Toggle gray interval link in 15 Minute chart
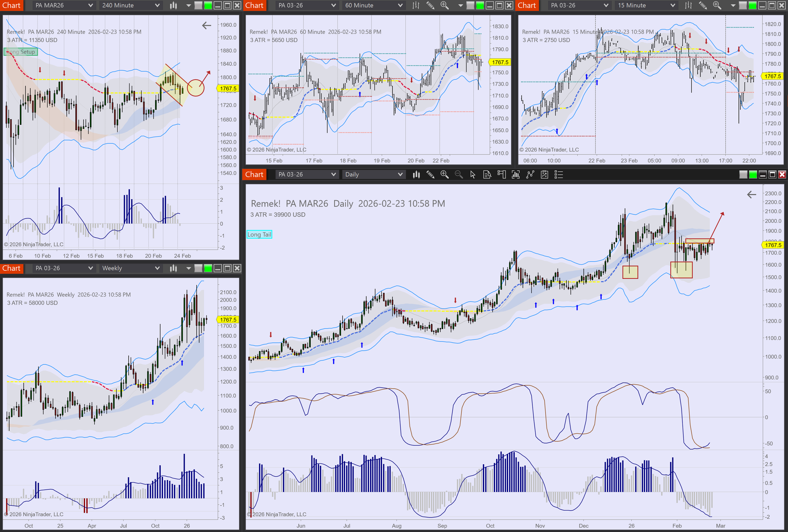Screen dimensions: 788x532 point(743,5)
